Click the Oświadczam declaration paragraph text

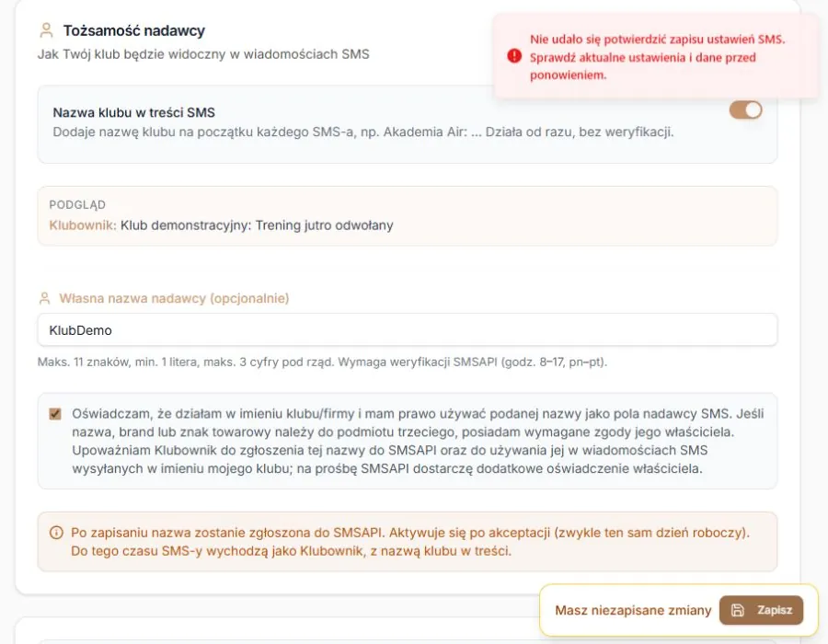pyautogui.click(x=418, y=441)
